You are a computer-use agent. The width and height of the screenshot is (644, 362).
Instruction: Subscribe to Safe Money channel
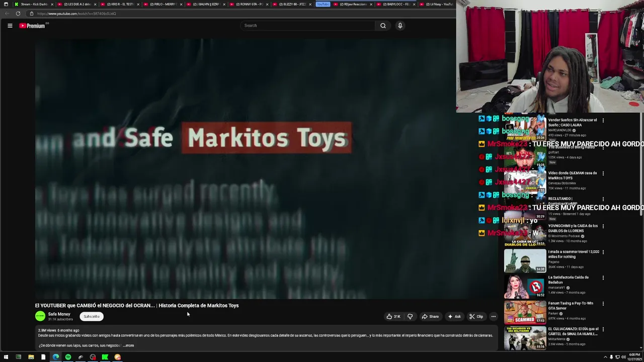92,316
